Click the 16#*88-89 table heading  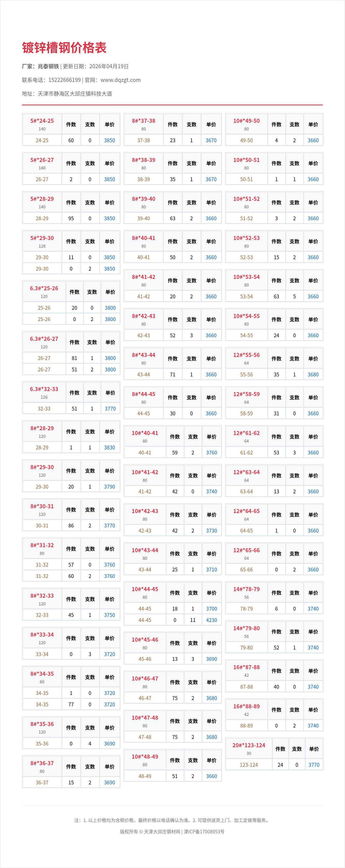tap(246, 706)
